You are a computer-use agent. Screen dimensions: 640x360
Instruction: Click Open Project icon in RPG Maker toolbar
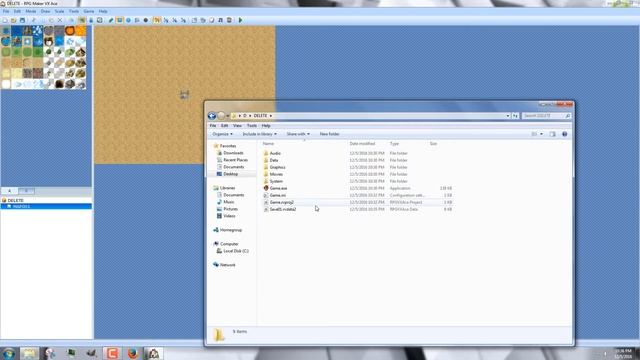[x=13, y=20]
